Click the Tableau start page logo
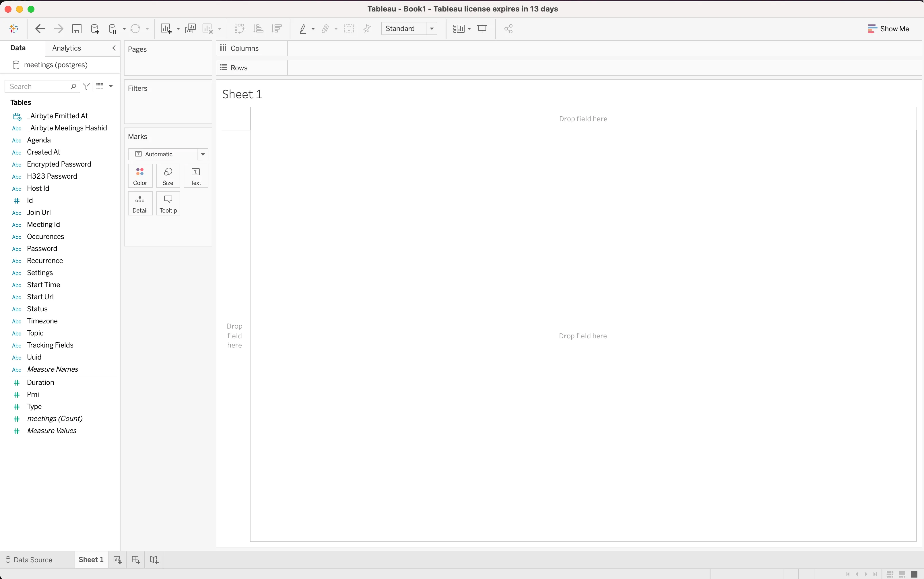 (14, 29)
